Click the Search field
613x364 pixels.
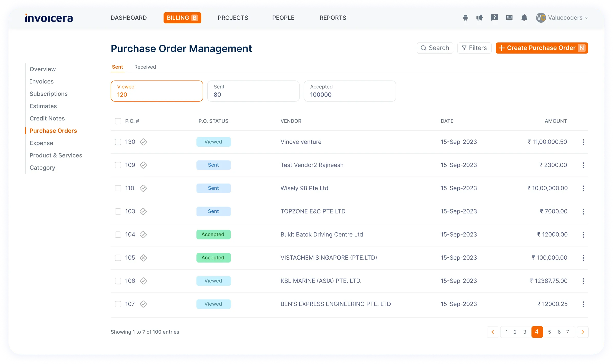(x=435, y=48)
